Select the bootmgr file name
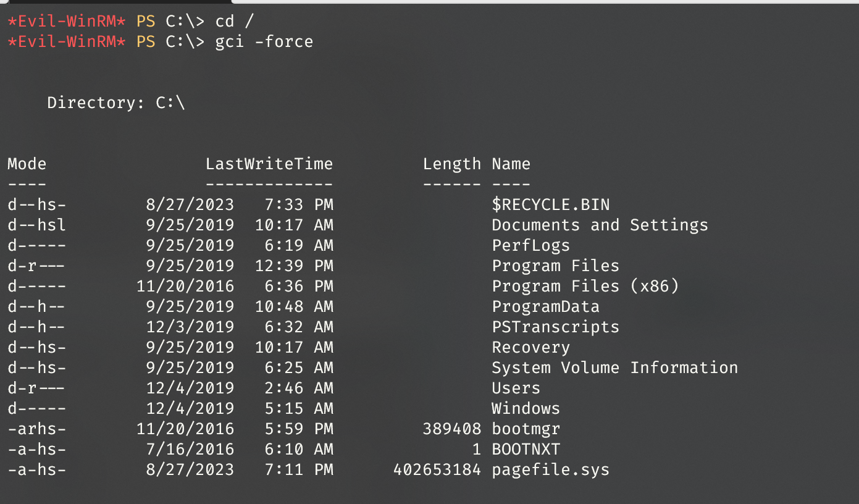 tap(526, 429)
